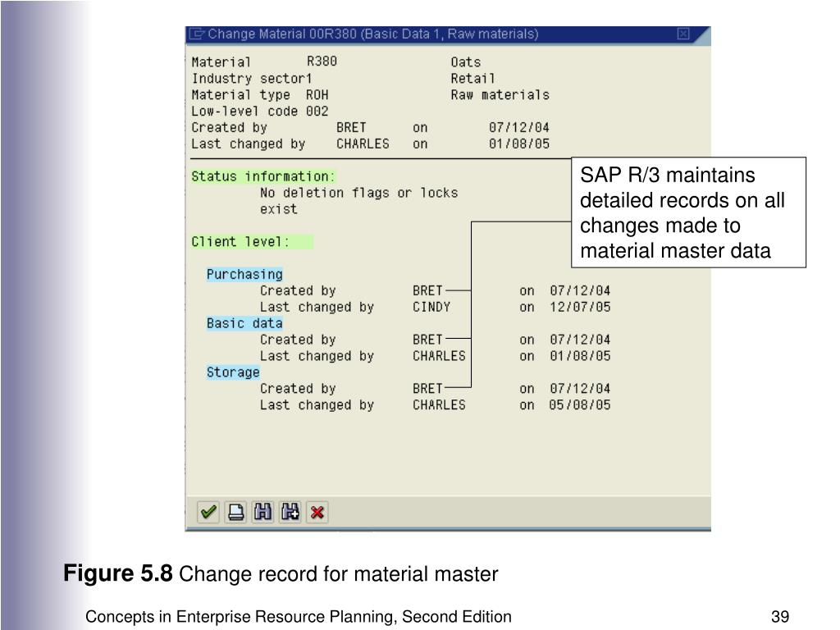Click Basic data Created by date 07/12/04
The width and height of the screenshot is (840, 630).
click(580, 340)
